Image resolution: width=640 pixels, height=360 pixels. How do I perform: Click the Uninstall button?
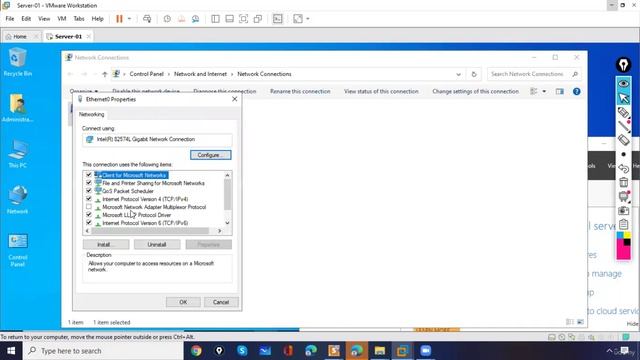pyautogui.click(x=157, y=244)
